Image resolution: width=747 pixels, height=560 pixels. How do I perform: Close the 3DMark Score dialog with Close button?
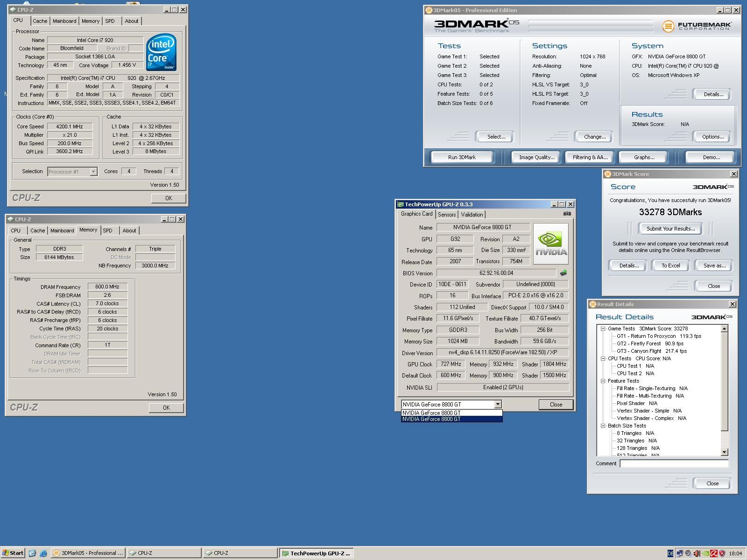click(x=713, y=286)
